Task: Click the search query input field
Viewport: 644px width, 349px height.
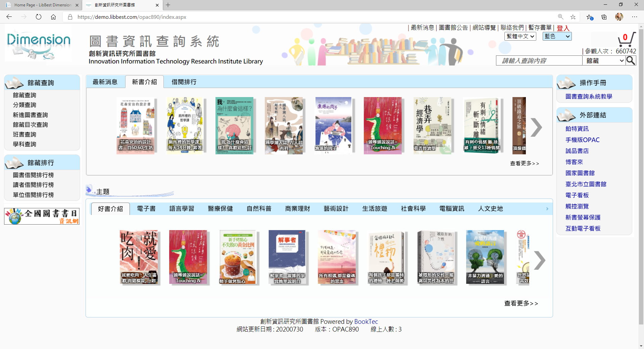Action: coord(539,60)
